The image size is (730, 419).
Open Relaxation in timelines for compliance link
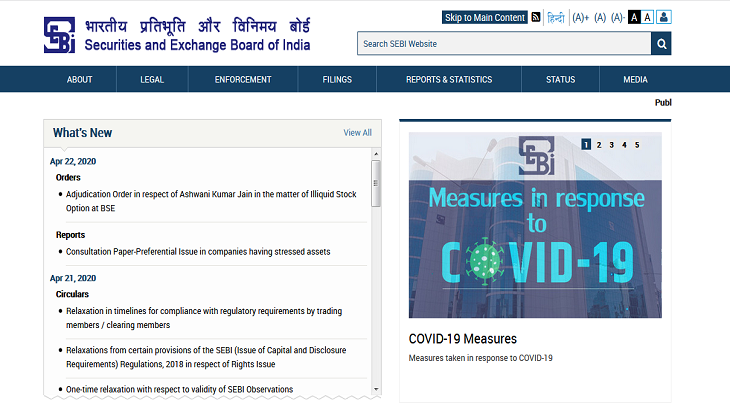point(204,318)
